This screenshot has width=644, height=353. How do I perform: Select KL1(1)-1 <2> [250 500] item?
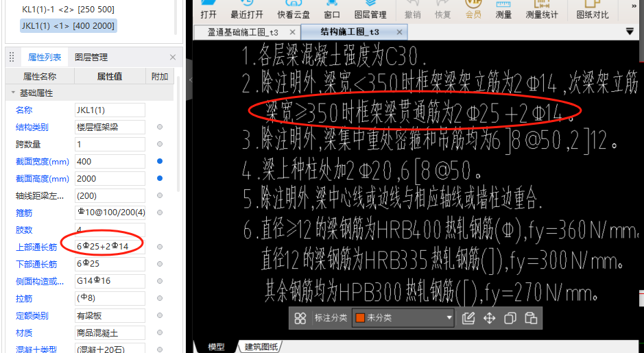68,10
